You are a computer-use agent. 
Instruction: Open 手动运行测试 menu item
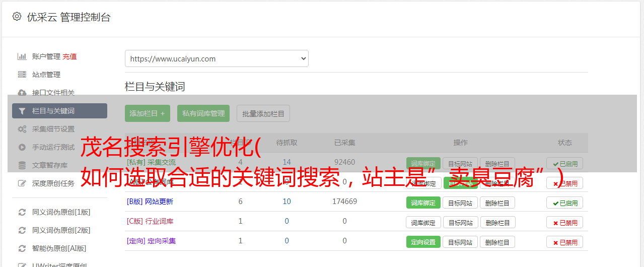click(53, 147)
